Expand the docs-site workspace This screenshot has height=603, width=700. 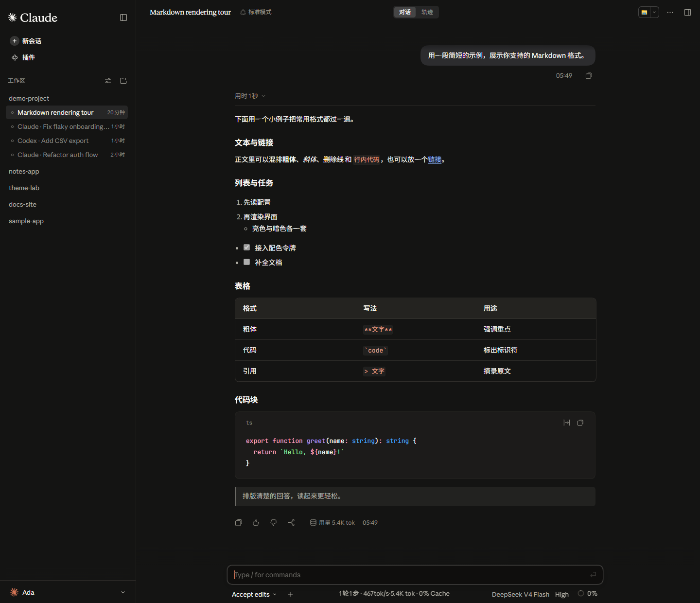click(x=22, y=204)
